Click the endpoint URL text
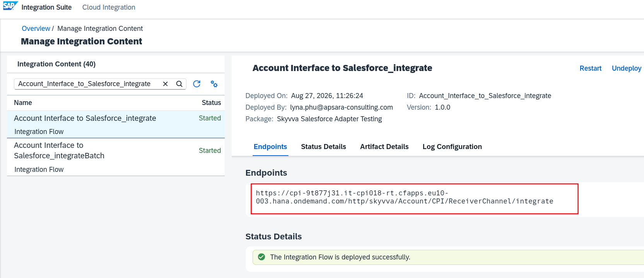This screenshot has width=644, height=278. (x=404, y=197)
